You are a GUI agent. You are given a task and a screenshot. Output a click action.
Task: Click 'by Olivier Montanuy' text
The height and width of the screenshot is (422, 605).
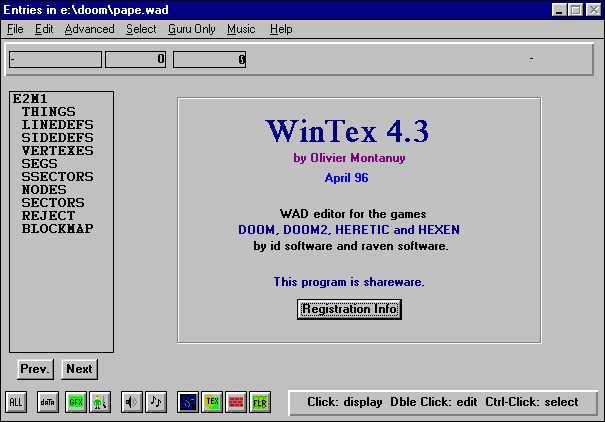349,158
